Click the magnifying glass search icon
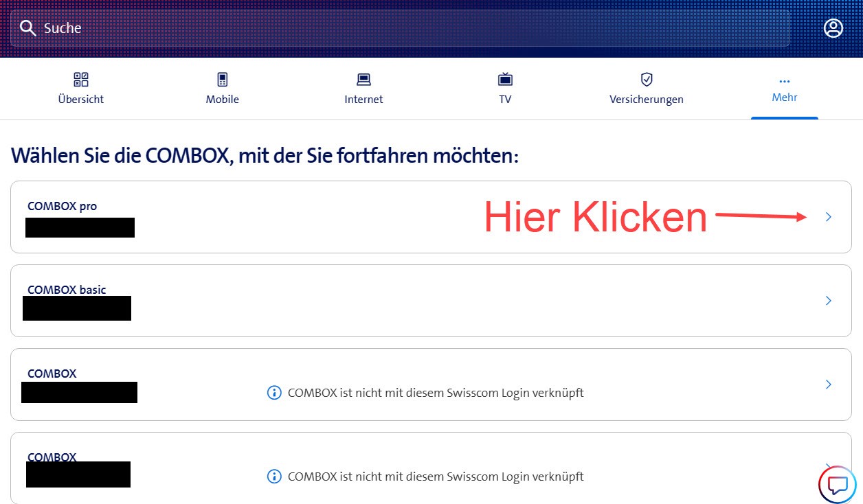The height and width of the screenshot is (504, 863). (27, 28)
